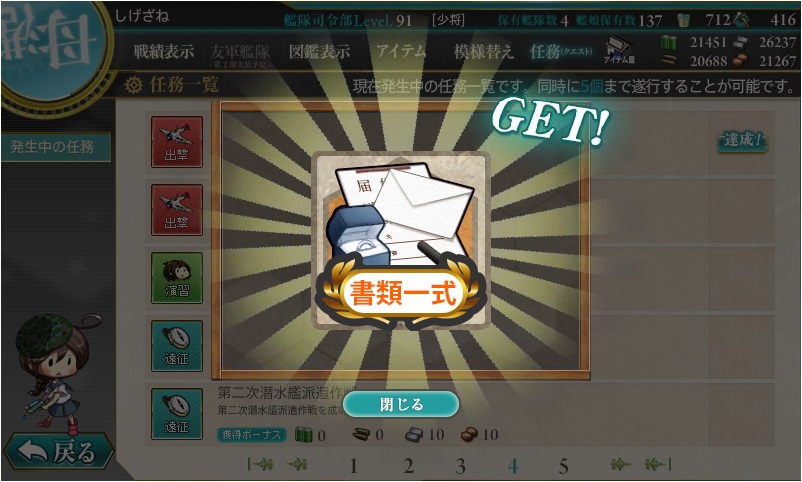Select the second 出撃 sortie quest icon

[176, 210]
